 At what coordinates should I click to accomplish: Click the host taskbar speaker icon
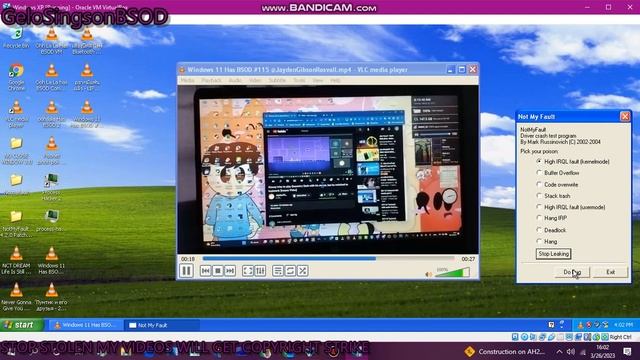pyautogui.click(x=571, y=351)
